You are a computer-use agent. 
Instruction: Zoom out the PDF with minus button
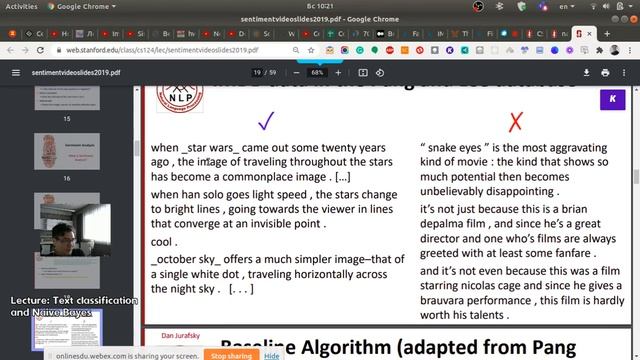pos(297,73)
